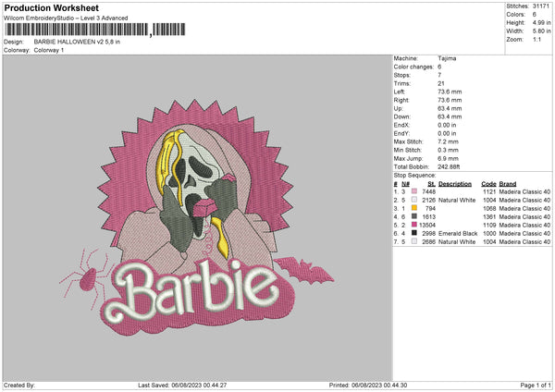Click the Total Bobbin value 242.88ft
The width and height of the screenshot is (555, 392).
point(449,166)
